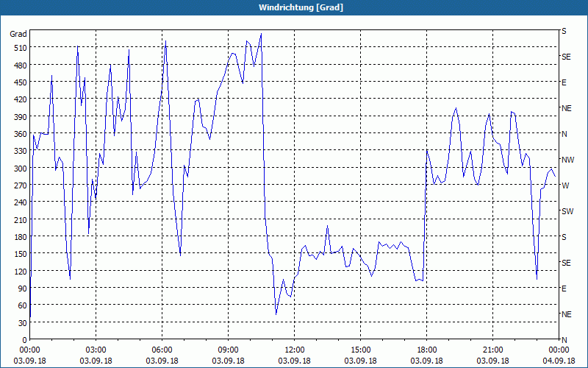Click the 180 y-axis value
Viewport: 588px width, 368px height.
click(21, 236)
